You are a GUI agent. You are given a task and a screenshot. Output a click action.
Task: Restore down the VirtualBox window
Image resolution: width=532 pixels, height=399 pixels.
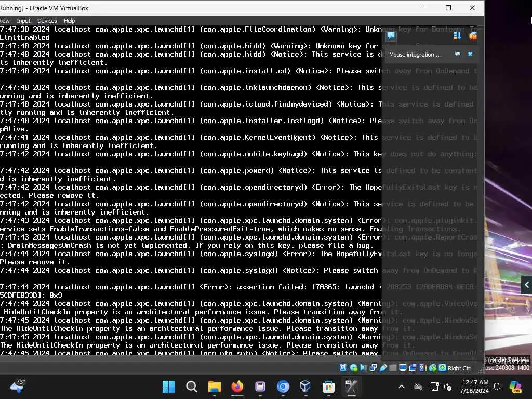pyautogui.click(x=448, y=8)
